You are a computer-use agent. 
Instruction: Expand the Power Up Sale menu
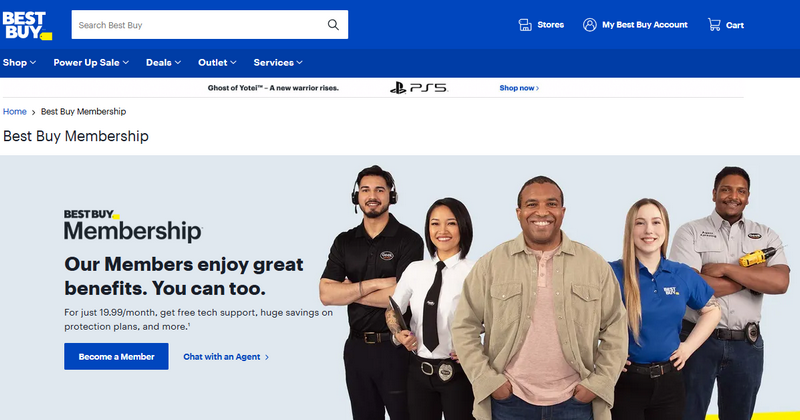pos(91,62)
